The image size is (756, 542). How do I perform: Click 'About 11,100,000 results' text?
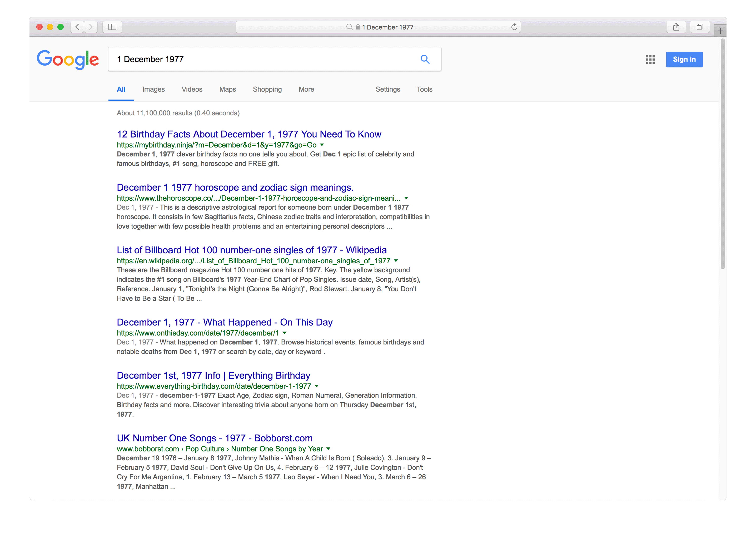(x=154, y=113)
